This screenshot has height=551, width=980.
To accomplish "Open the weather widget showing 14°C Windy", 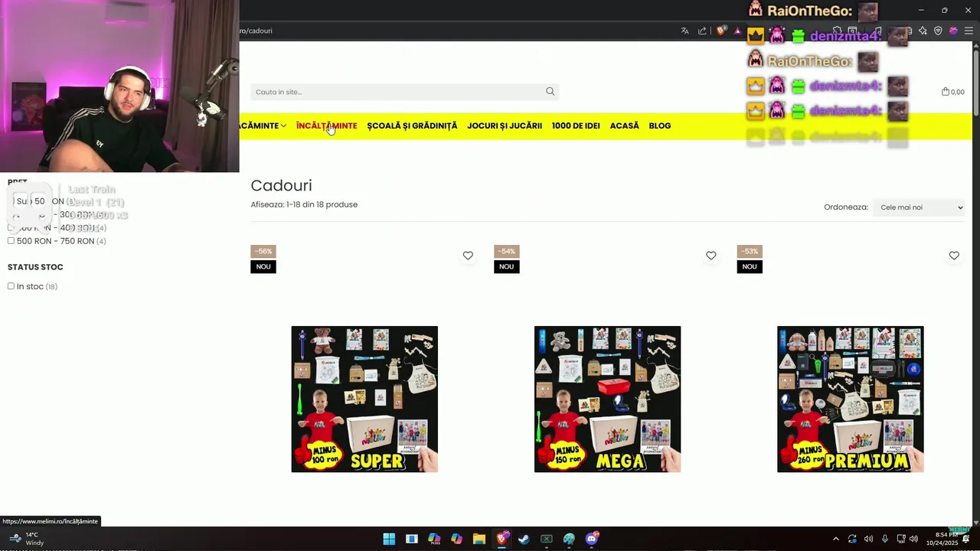I will pyautogui.click(x=26, y=539).
